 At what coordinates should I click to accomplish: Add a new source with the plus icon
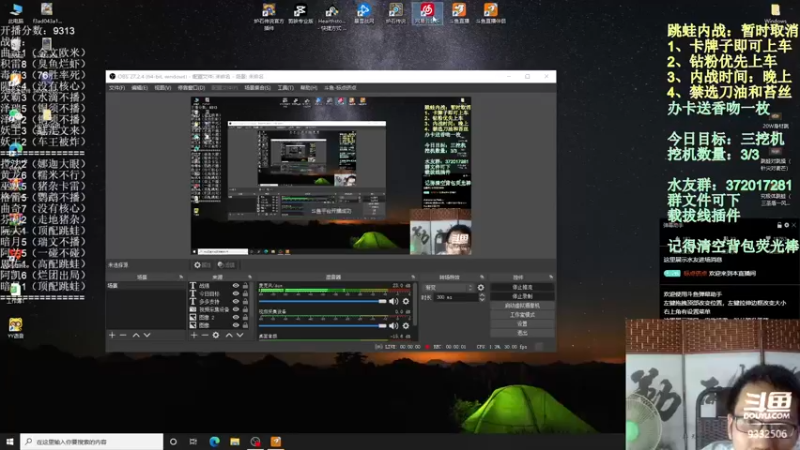pos(194,335)
